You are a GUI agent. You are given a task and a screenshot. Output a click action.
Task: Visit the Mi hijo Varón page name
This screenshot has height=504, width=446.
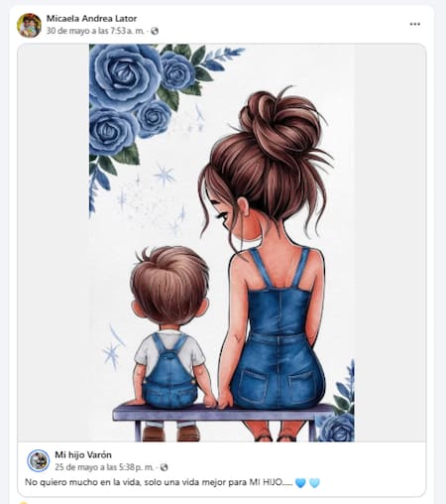(x=83, y=454)
